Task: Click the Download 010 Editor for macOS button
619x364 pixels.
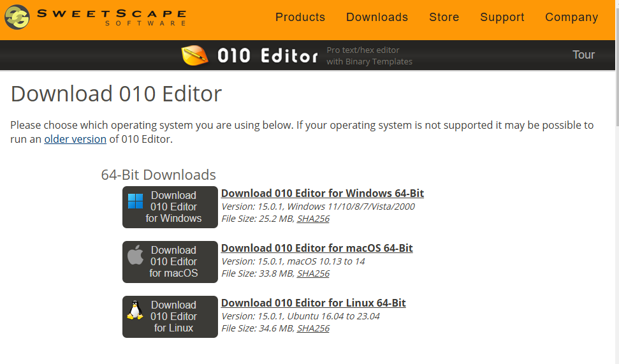Action: [x=170, y=262]
